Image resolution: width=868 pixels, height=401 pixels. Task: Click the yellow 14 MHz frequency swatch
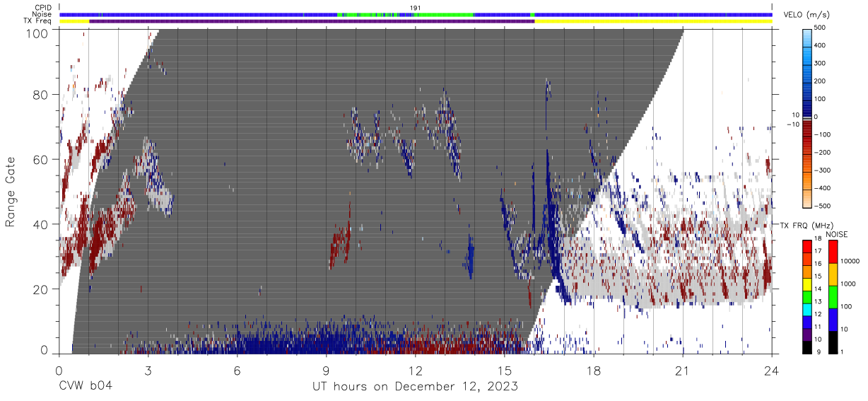(x=808, y=286)
